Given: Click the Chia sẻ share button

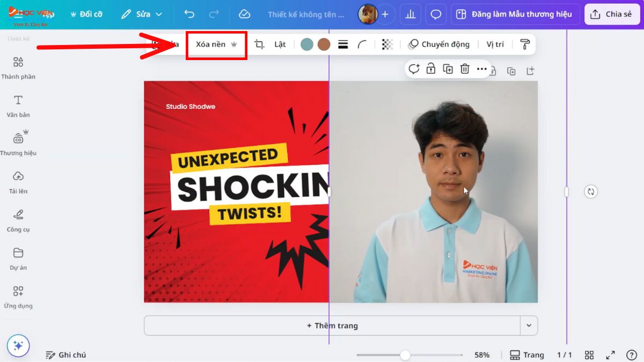Looking at the screenshot, I should [612, 14].
